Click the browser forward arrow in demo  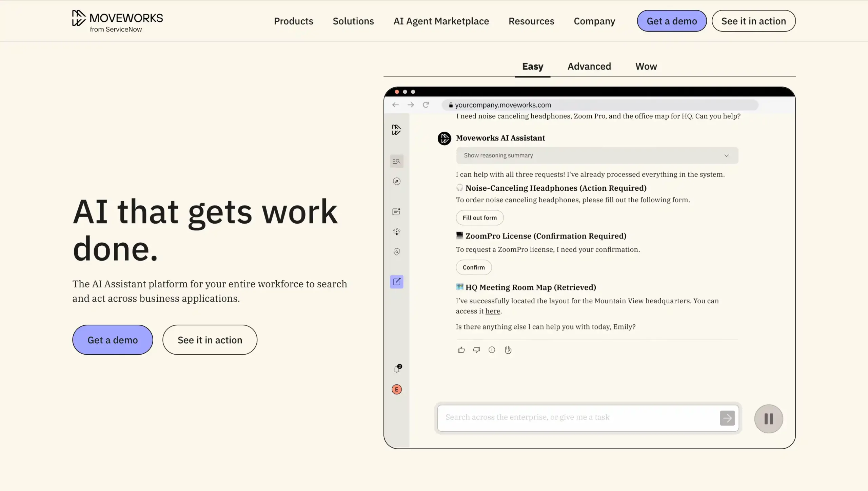411,105
